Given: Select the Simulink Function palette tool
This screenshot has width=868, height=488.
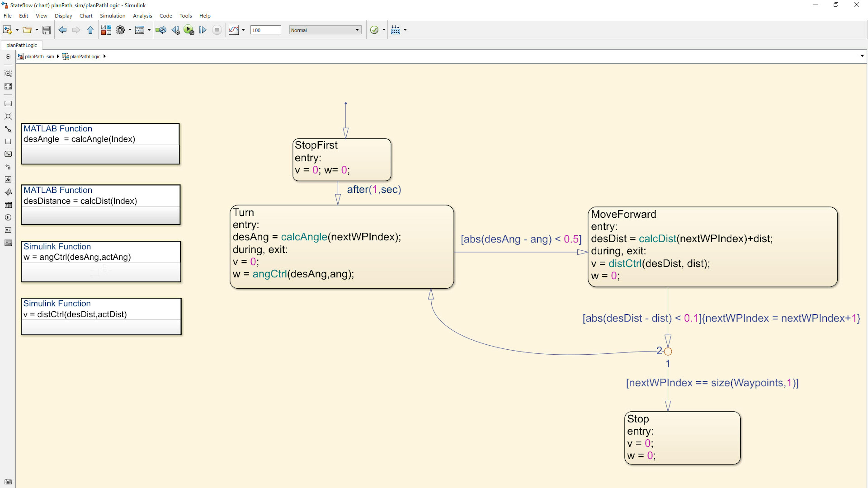Looking at the screenshot, I should coord(8,167).
